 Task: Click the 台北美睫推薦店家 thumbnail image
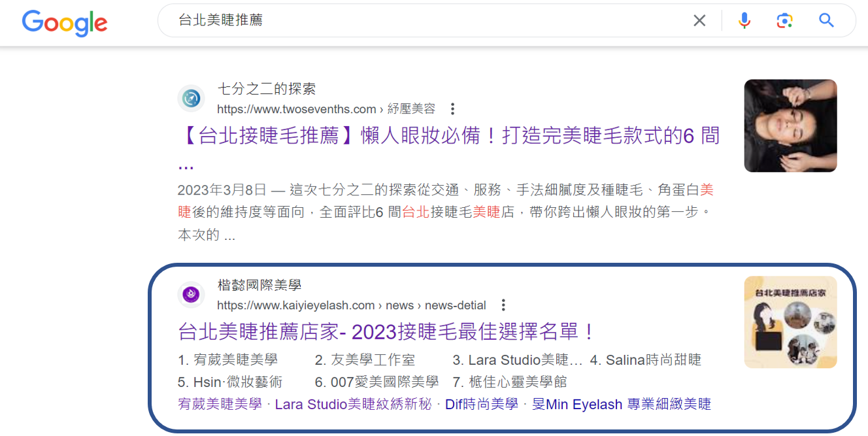pyautogui.click(x=790, y=322)
